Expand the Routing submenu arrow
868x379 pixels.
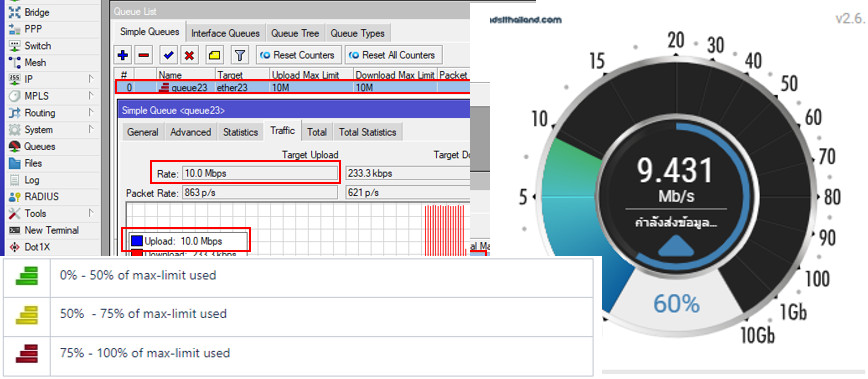pos(91,113)
